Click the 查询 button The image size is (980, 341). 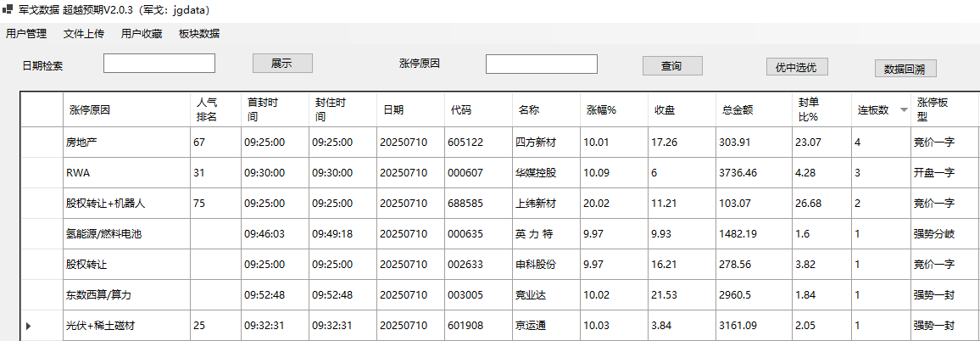pyautogui.click(x=672, y=65)
